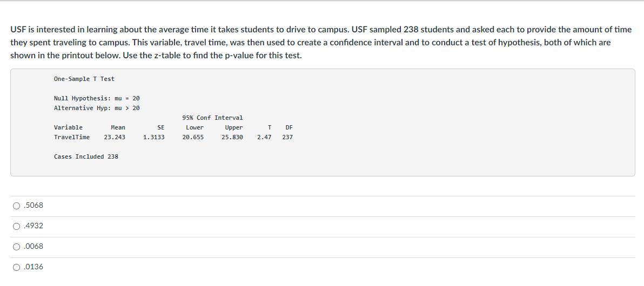Viewport: 644px width, 286px height.
Task: Click the "95% Conf Interval" header
Action: click(212, 118)
